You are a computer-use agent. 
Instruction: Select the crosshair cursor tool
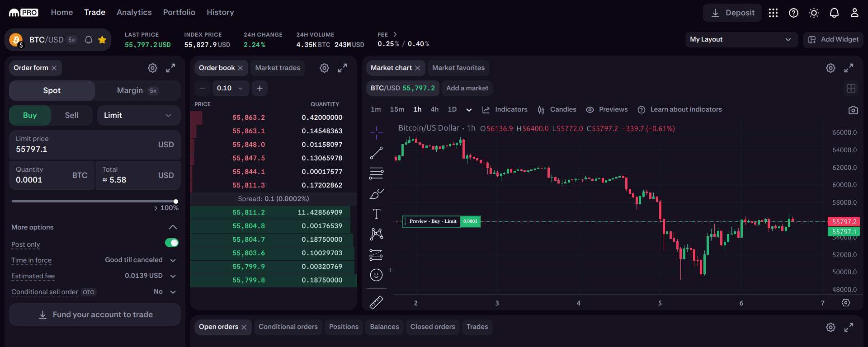click(376, 132)
